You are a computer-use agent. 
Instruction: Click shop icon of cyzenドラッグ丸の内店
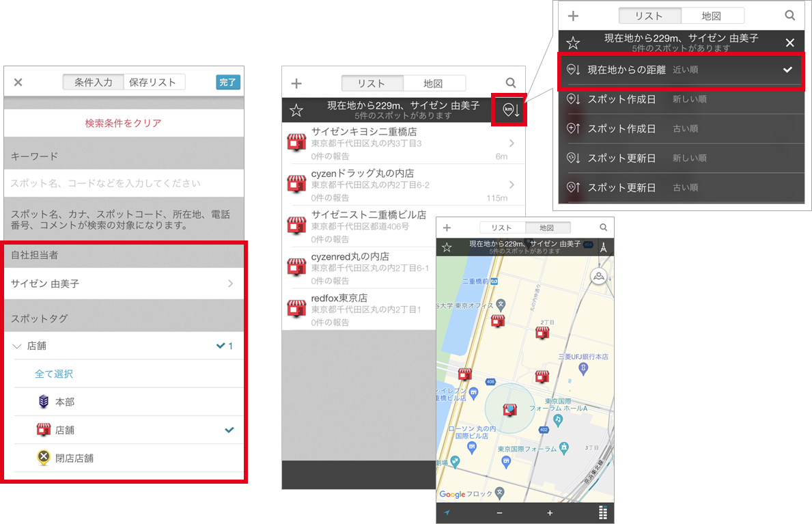297,184
